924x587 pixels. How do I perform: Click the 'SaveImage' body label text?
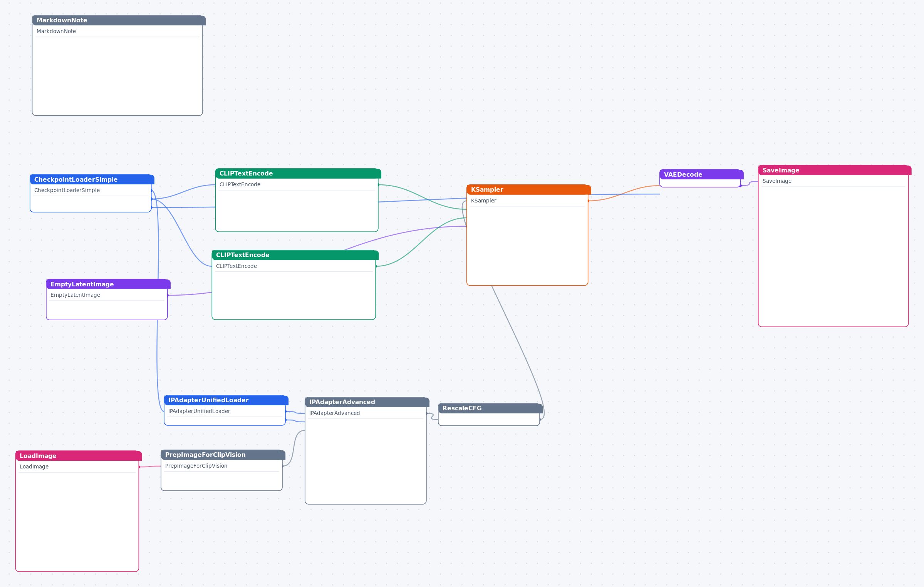pyautogui.click(x=777, y=181)
